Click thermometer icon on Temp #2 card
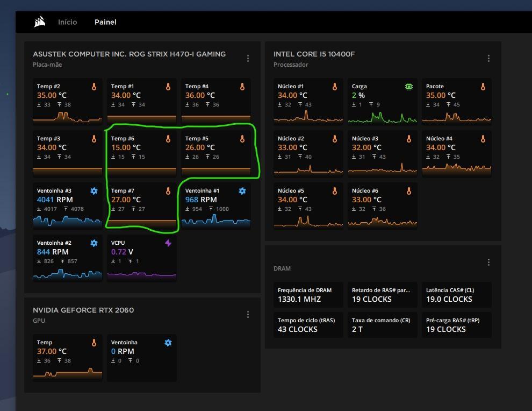 (x=94, y=87)
